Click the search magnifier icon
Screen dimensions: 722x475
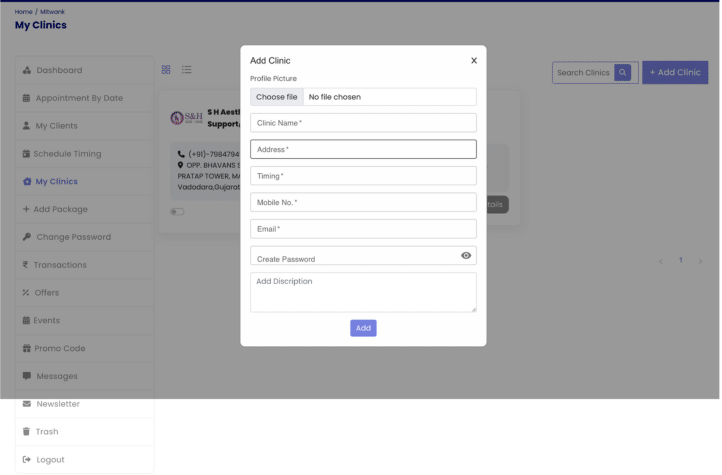coord(623,72)
